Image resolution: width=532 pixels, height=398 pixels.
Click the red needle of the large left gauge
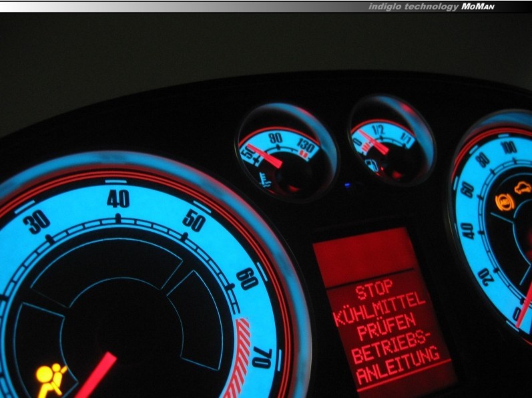click(x=97, y=375)
